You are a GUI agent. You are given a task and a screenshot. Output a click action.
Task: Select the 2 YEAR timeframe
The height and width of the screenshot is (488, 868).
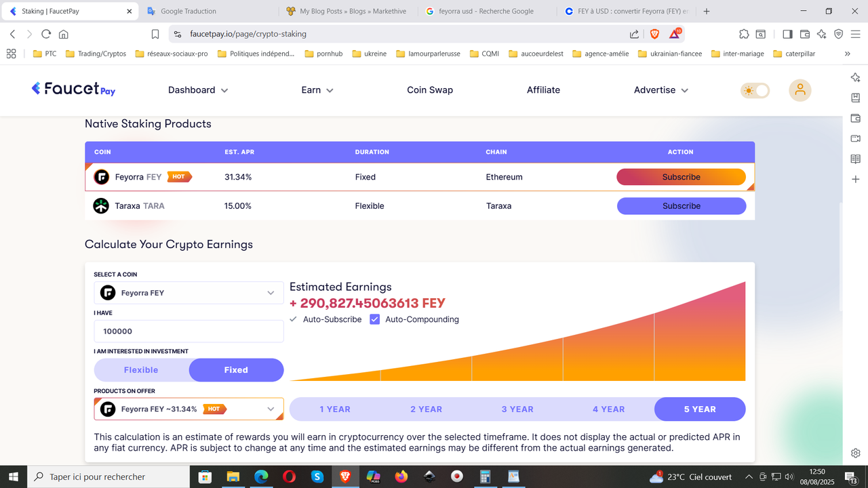(426, 409)
